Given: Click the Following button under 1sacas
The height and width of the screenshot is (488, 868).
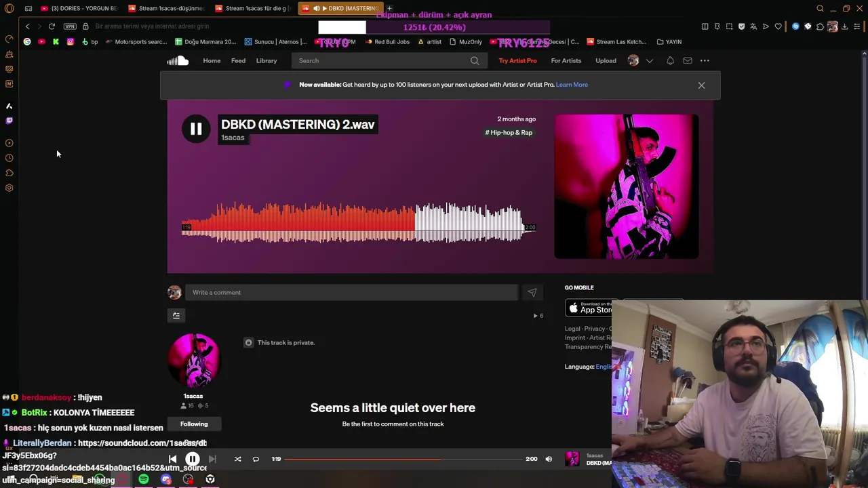Looking at the screenshot, I should [x=194, y=424].
